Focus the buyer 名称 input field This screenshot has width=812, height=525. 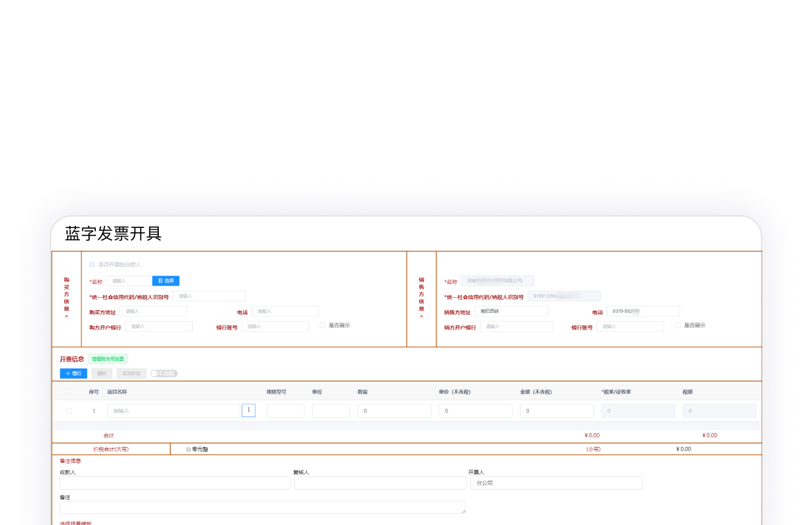coord(129,281)
